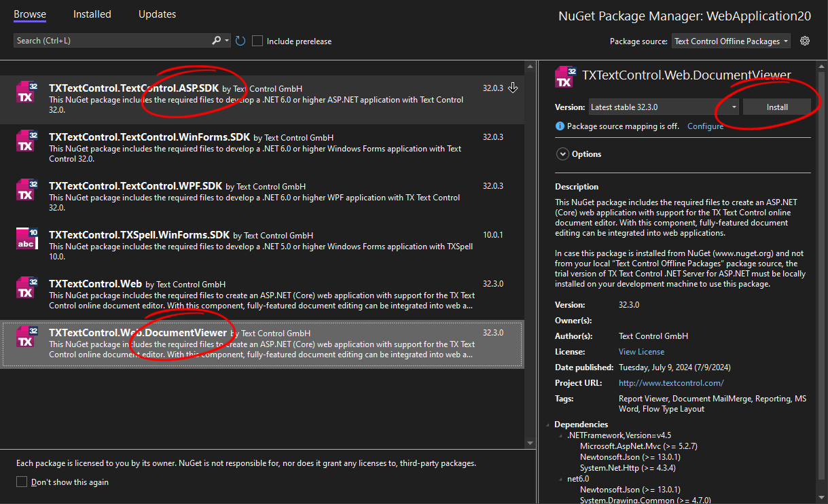Image resolution: width=828 pixels, height=504 pixels.
Task: Click download arrow for TextControl.ASP.SDK package
Action: point(514,88)
